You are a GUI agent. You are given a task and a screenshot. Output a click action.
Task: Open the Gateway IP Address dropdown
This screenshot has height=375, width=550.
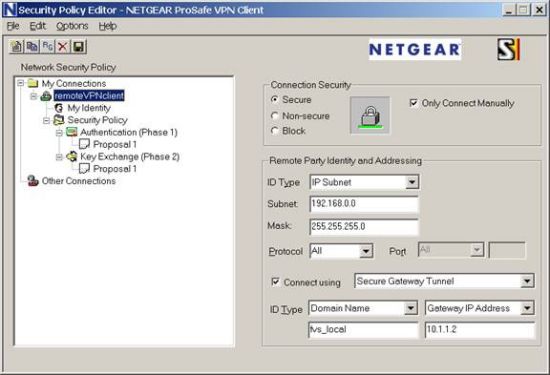[527, 308]
